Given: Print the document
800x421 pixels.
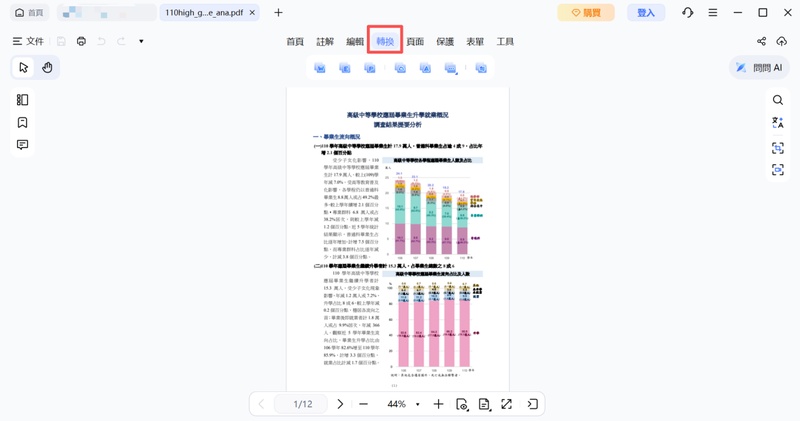Looking at the screenshot, I should tap(81, 41).
